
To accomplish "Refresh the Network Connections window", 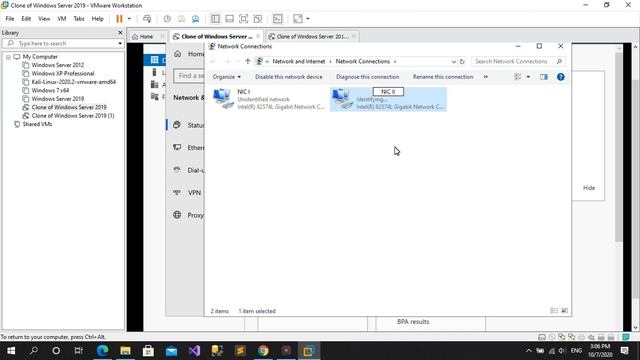I will tap(462, 62).
